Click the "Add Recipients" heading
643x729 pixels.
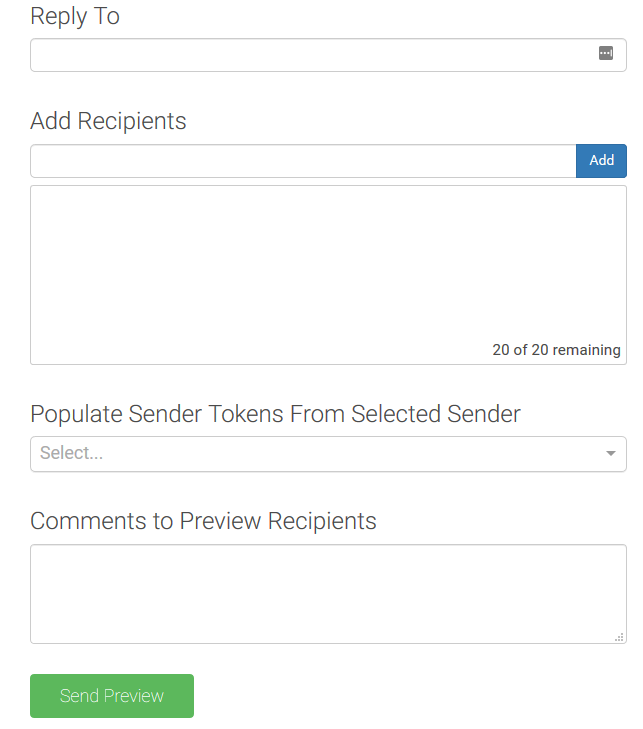108,121
